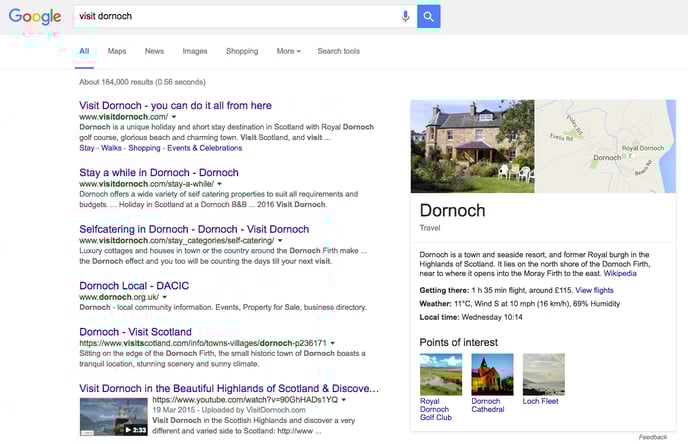Switch to the Shopping tab

click(x=242, y=51)
